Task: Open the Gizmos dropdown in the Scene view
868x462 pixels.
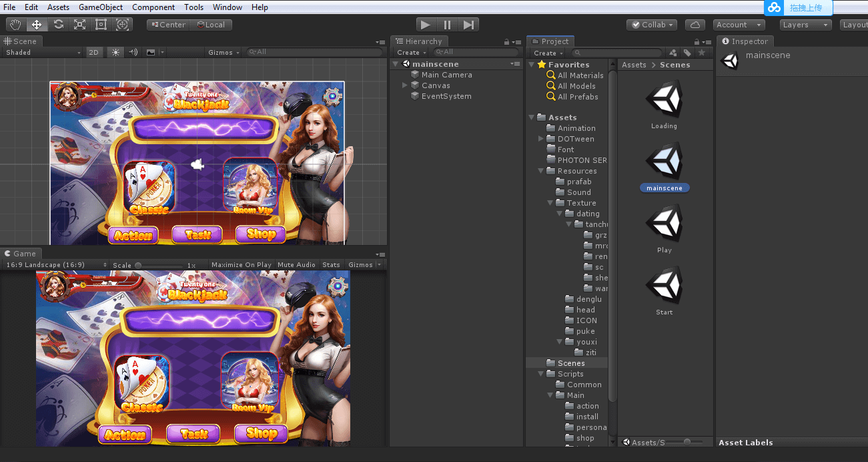Action: click(224, 52)
